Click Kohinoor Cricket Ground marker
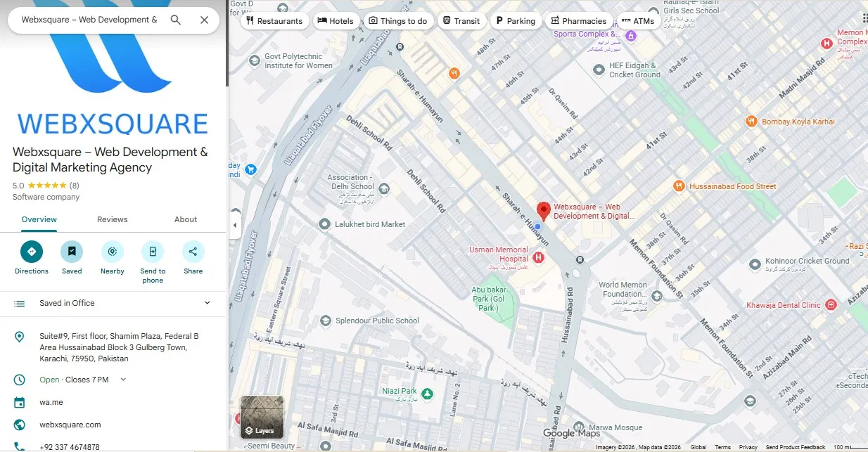The width and height of the screenshot is (868, 452). pos(755,264)
